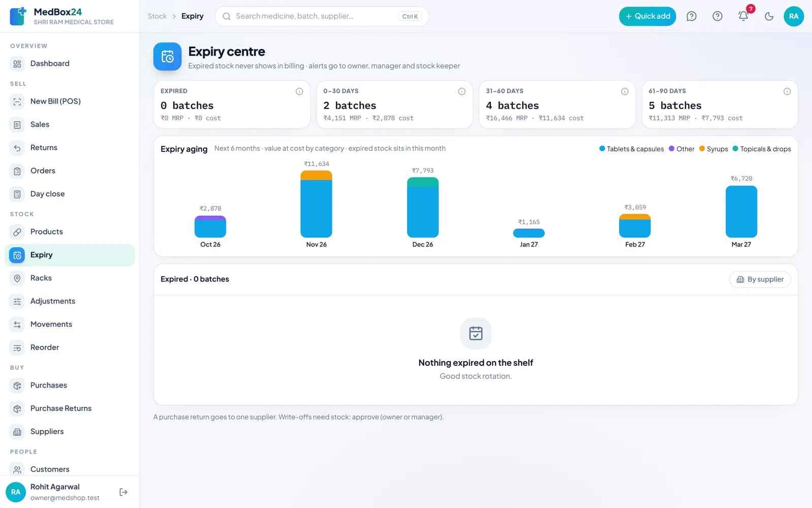812x508 pixels.
Task: Click the Mar 27 bar in chart
Action: pos(741,211)
